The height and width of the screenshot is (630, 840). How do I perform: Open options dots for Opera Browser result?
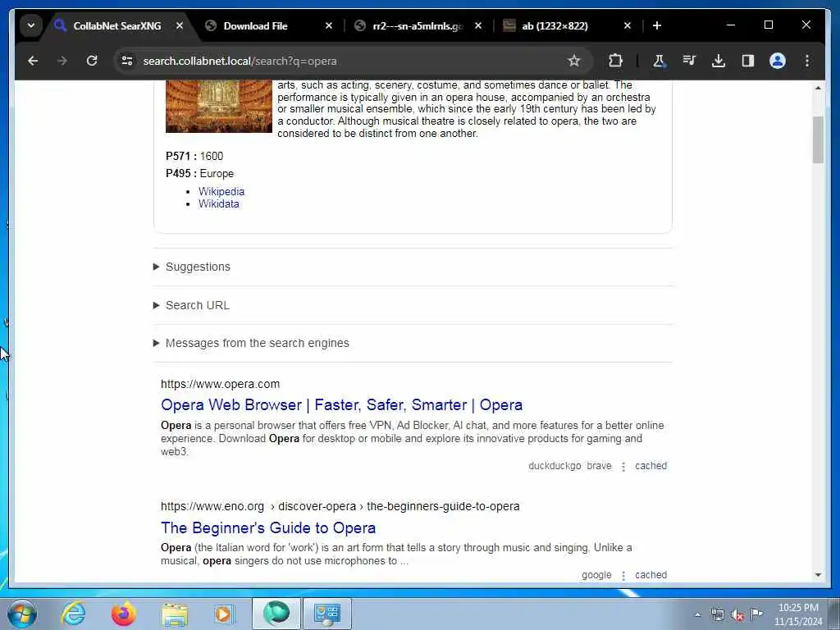(623, 467)
